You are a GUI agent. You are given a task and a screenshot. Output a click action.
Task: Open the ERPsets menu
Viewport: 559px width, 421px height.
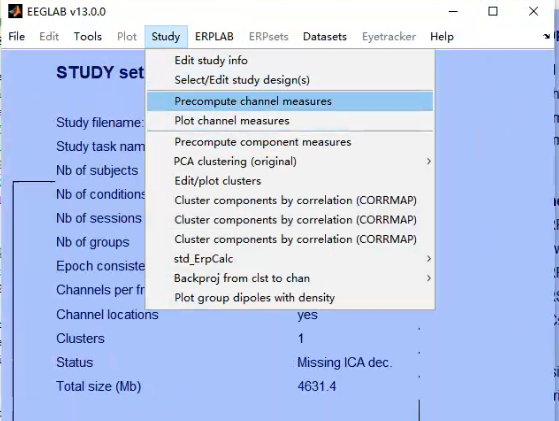pyautogui.click(x=268, y=36)
